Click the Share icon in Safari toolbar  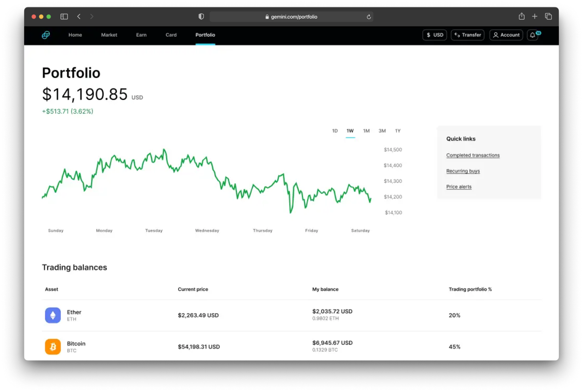[521, 16]
